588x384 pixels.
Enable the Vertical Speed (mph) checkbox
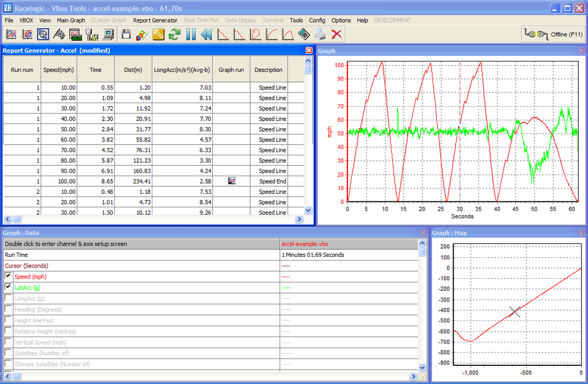coord(8,342)
